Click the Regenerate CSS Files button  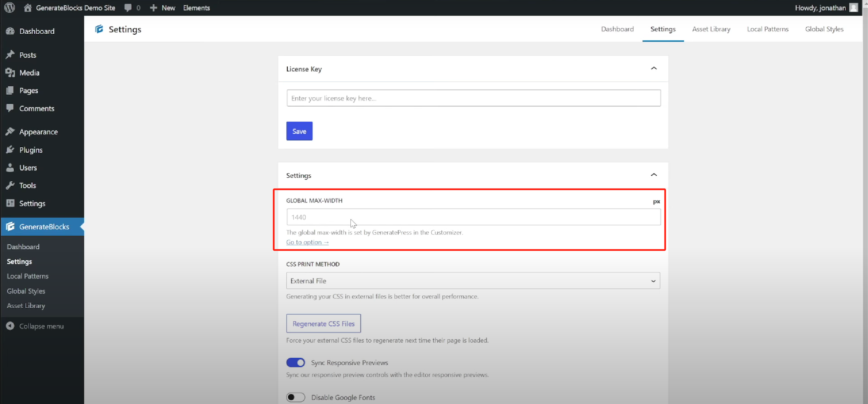(323, 324)
